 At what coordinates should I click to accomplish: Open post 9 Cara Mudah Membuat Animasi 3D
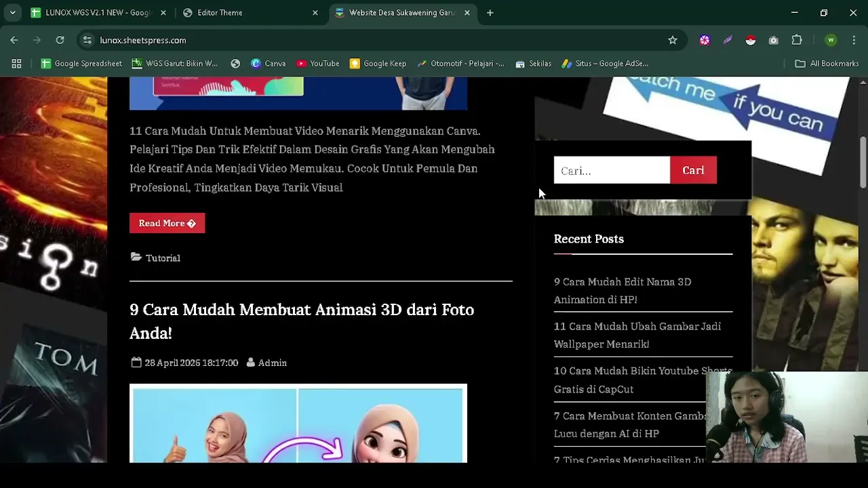(302, 321)
